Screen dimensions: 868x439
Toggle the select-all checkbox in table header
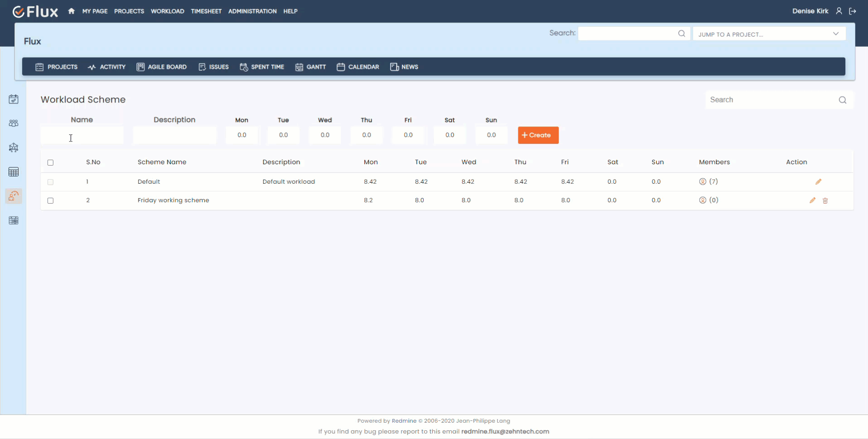coord(50,162)
